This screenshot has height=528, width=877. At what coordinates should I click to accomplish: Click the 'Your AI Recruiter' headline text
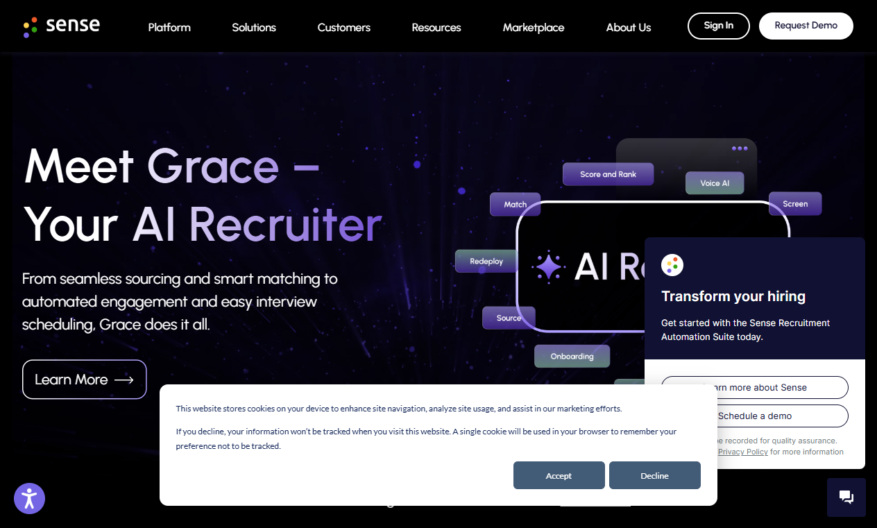click(203, 224)
